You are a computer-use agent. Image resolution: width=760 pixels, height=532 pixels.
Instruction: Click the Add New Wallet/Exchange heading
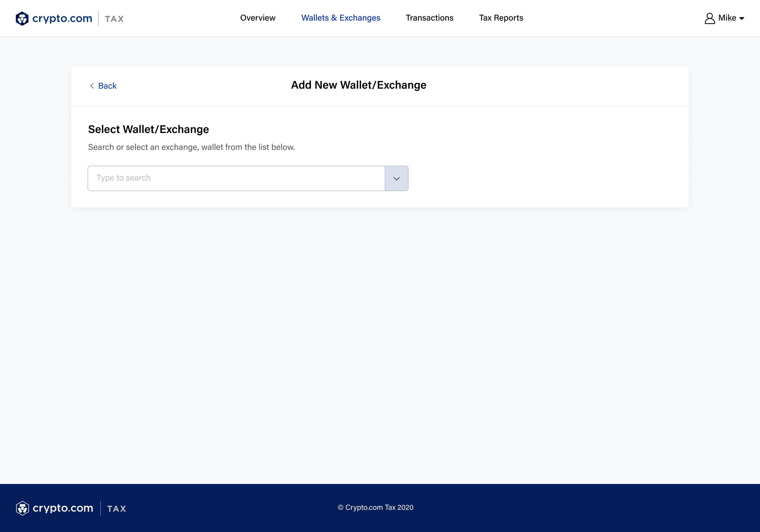click(x=358, y=85)
